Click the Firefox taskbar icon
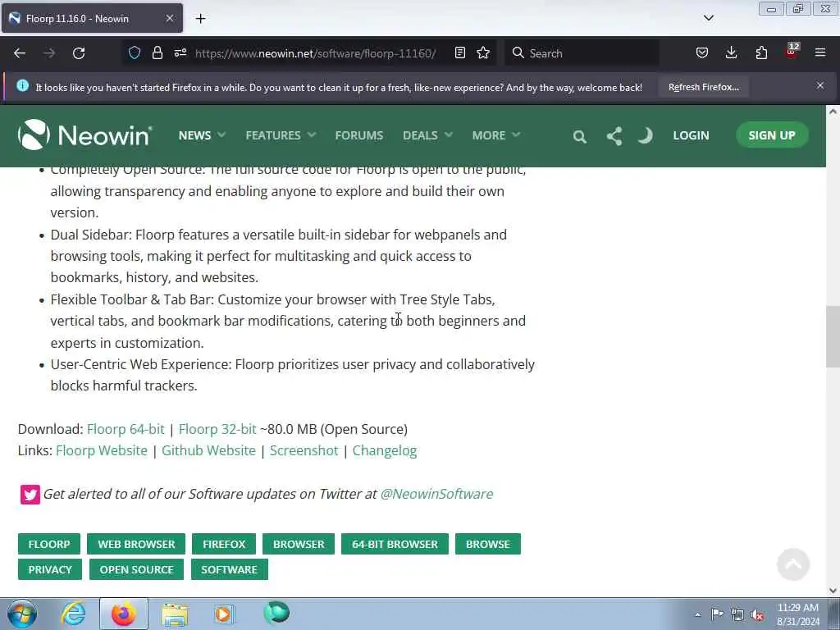Image resolution: width=840 pixels, height=630 pixels. 124,614
